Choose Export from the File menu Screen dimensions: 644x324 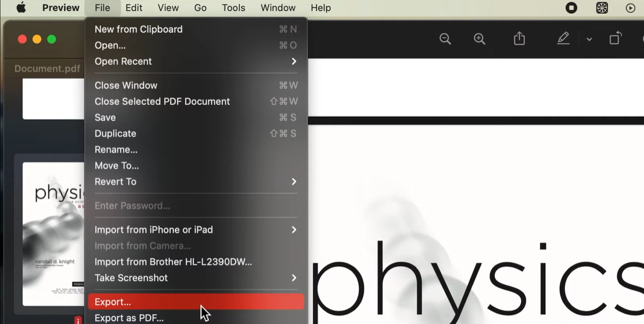point(113,302)
